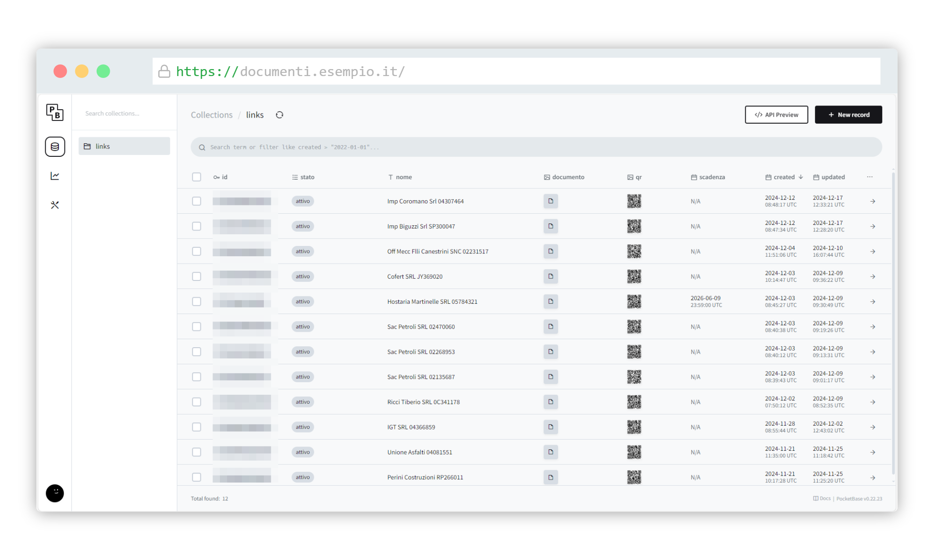Open the Settings tools icon
Screen dimensions: 934x560
click(55, 205)
